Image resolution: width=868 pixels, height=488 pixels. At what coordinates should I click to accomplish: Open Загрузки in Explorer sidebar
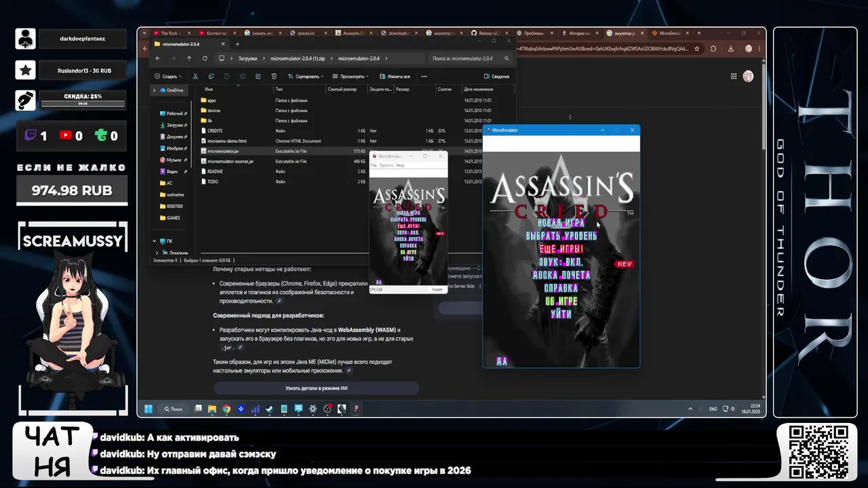click(x=174, y=125)
